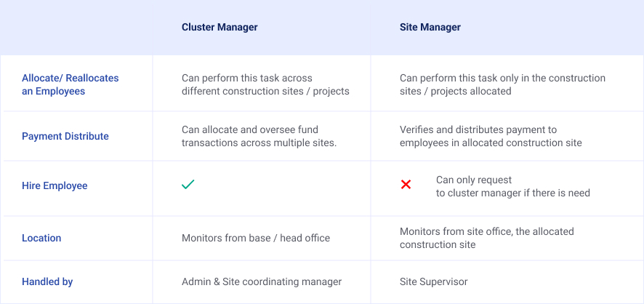Click the red cross under Site Manager
This screenshot has height=304, width=644.
(x=406, y=185)
